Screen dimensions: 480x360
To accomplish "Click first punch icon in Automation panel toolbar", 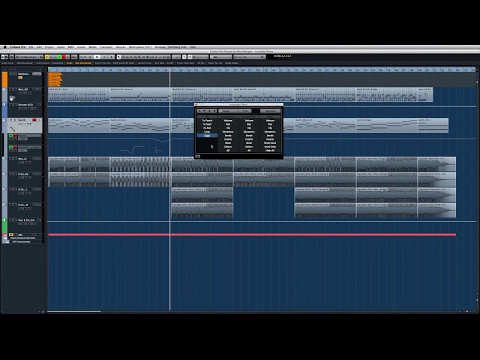I will (x=199, y=111).
